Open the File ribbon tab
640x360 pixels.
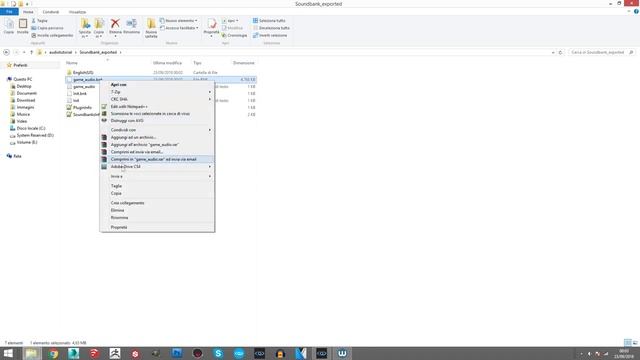(x=9, y=12)
